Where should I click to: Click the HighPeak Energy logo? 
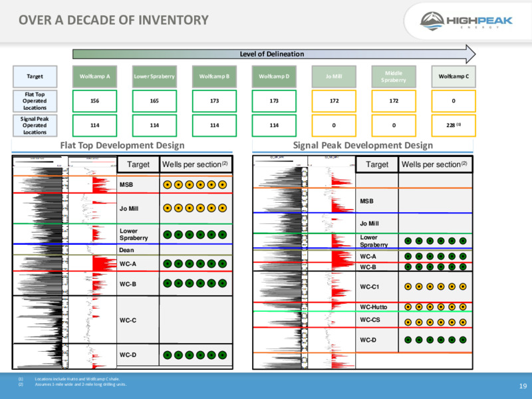pos(466,21)
